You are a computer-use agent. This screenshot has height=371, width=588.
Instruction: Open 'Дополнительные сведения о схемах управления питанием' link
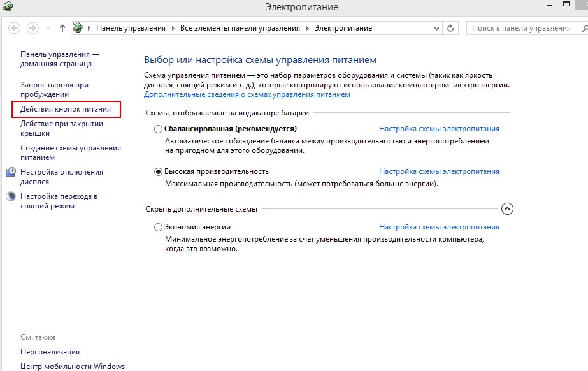coord(247,94)
